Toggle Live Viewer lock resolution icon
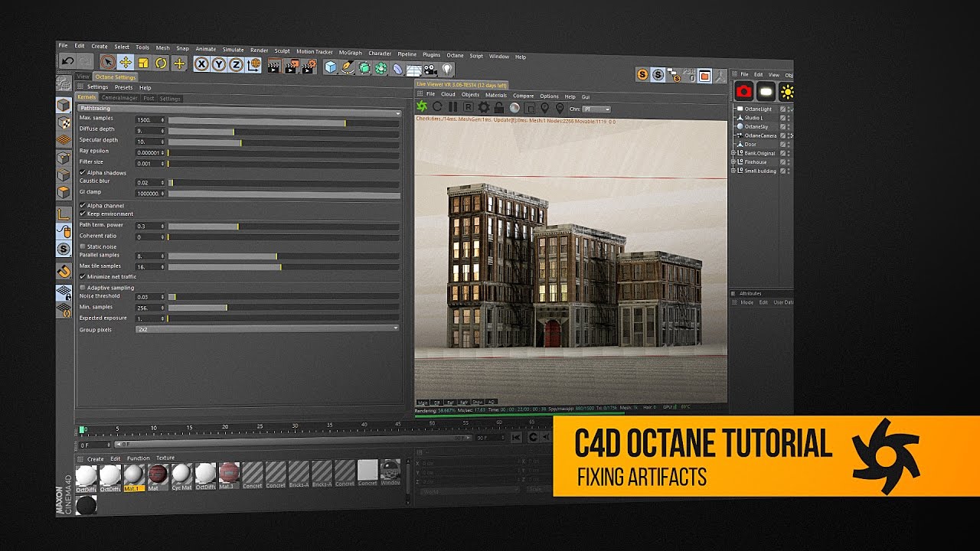The image size is (980, 551). point(499,108)
